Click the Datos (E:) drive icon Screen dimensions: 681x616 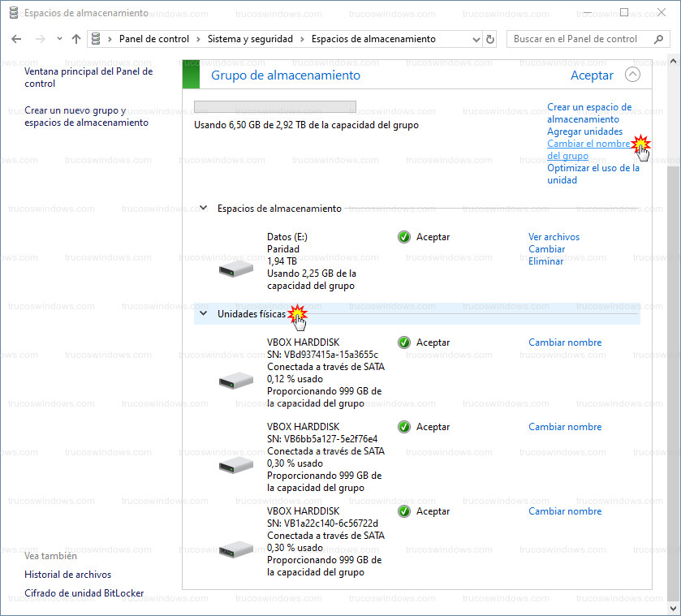235,268
